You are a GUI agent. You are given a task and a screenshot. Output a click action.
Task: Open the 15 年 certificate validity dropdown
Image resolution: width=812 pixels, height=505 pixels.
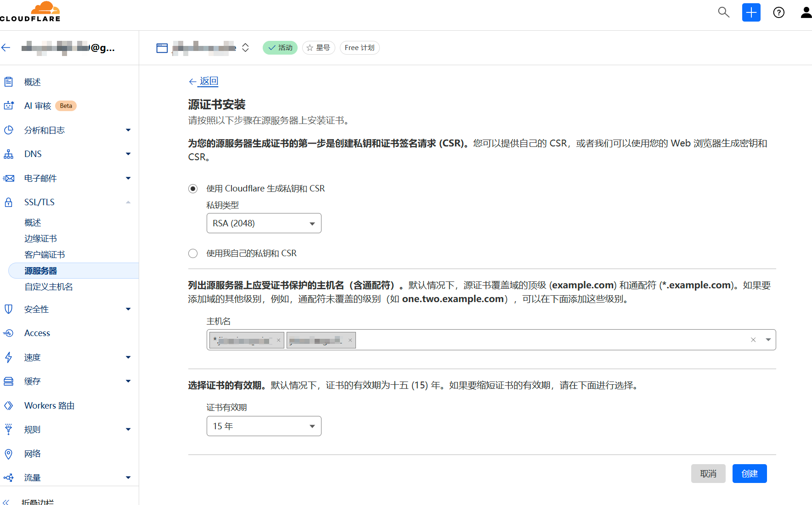[264, 426]
